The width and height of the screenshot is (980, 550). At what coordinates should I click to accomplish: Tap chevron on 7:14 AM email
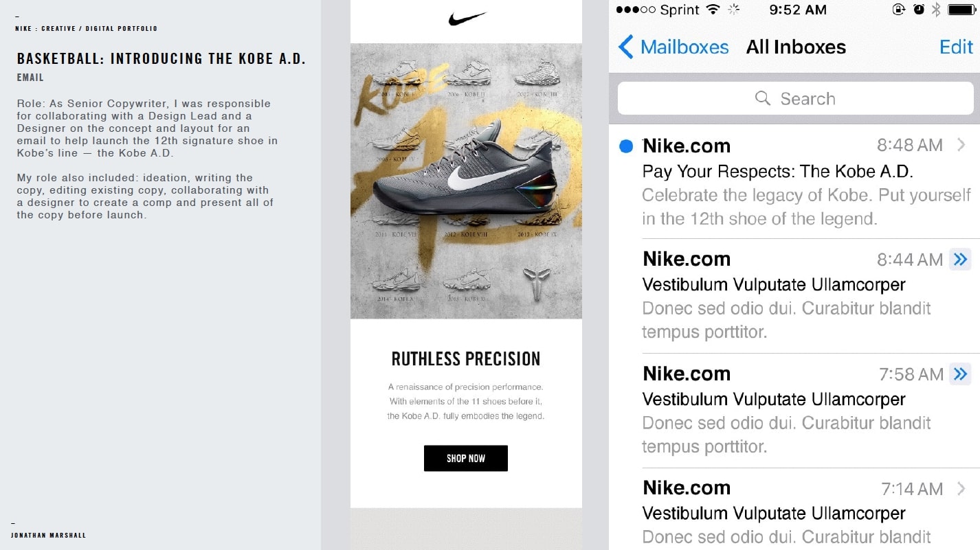[x=961, y=488]
